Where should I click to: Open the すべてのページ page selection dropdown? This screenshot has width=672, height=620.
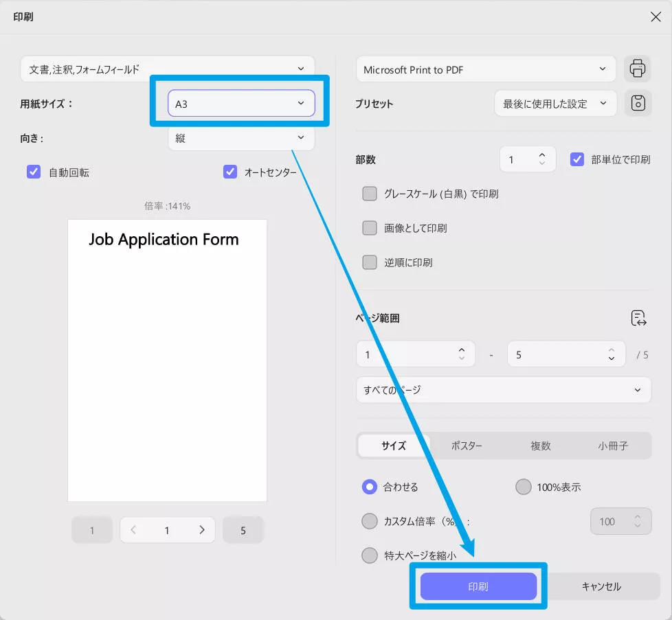pos(503,389)
